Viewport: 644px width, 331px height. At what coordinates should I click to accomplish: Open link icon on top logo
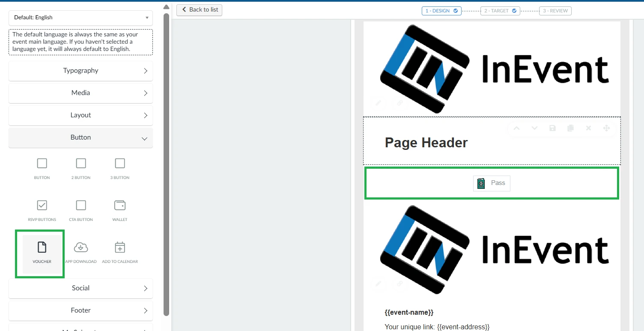coord(400,103)
